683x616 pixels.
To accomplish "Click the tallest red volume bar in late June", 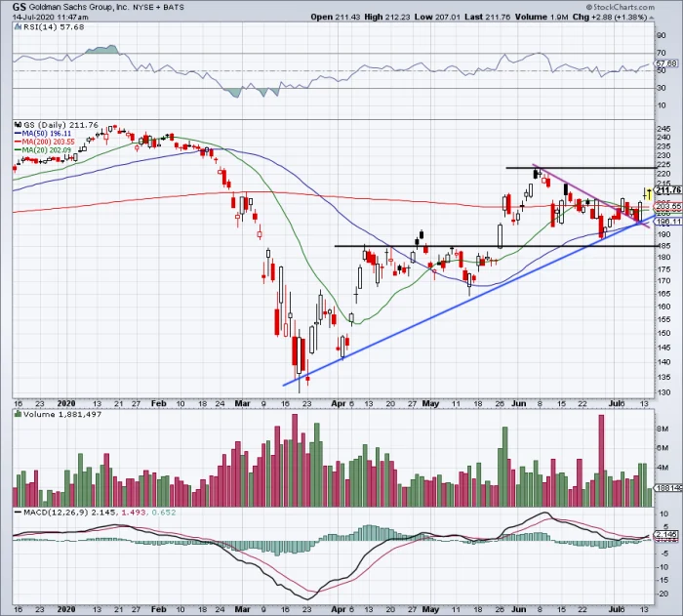I will [601, 461].
